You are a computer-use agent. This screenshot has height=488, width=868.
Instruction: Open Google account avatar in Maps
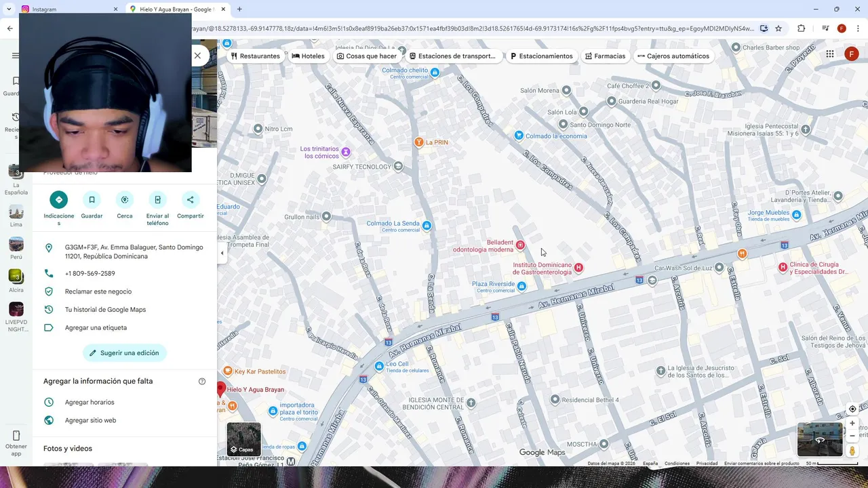click(852, 54)
